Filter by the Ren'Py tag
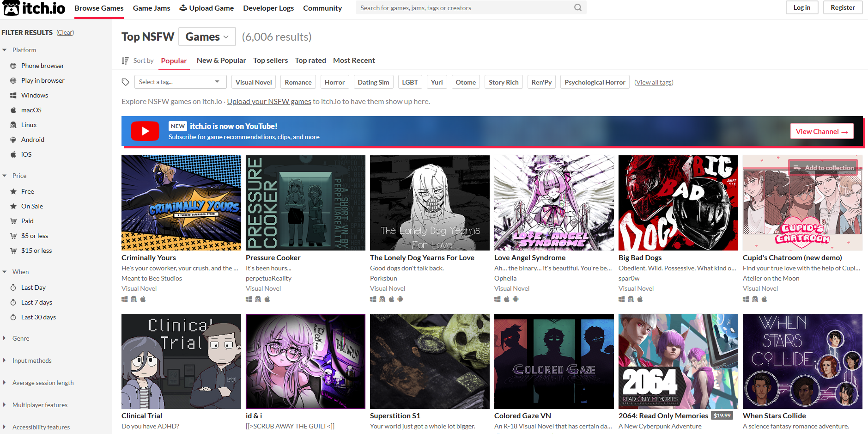The image size is (868, 434). (541, 82)
